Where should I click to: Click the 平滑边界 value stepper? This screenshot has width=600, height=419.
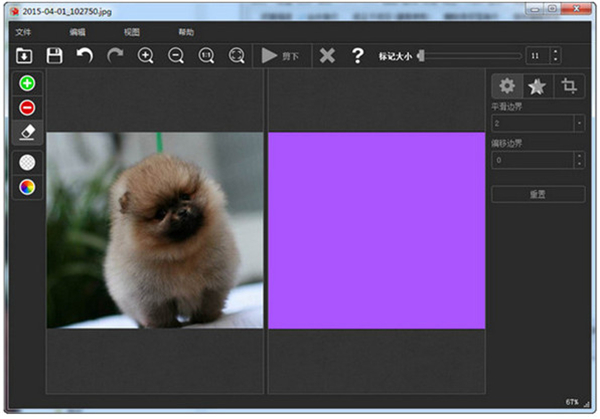click(x=579, y=123)
